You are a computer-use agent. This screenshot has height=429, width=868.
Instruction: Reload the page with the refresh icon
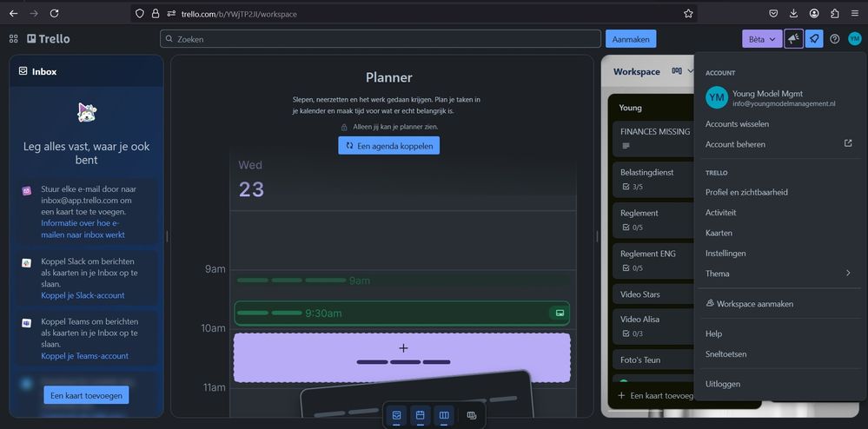54,13
